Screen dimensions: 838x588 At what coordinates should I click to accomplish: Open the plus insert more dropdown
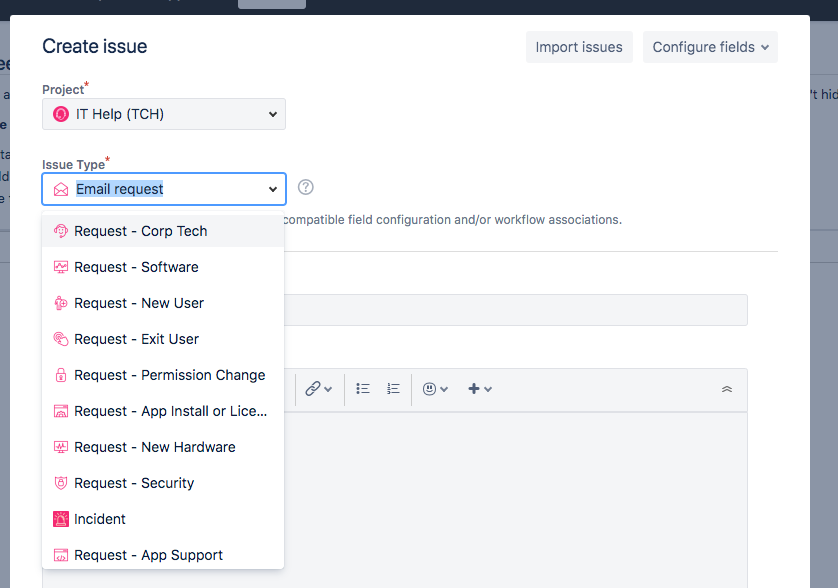click(x=479, y=389)
